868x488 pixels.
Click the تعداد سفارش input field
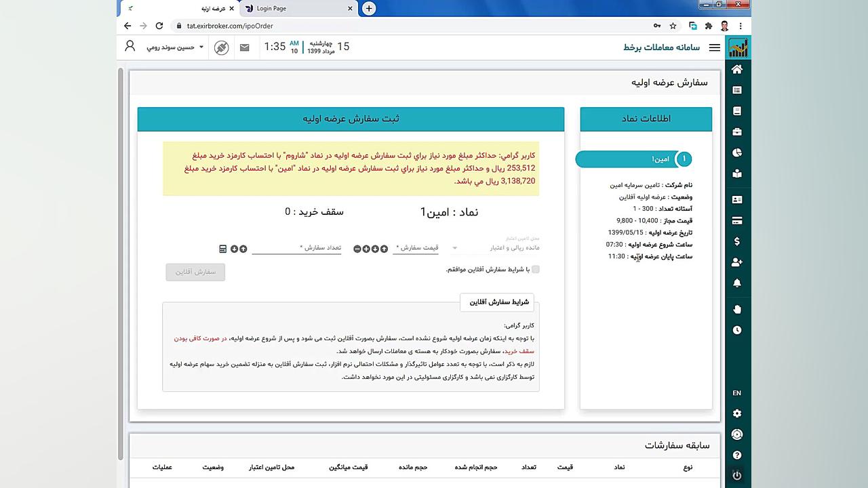pyautogui.click(x=297, y=248)
